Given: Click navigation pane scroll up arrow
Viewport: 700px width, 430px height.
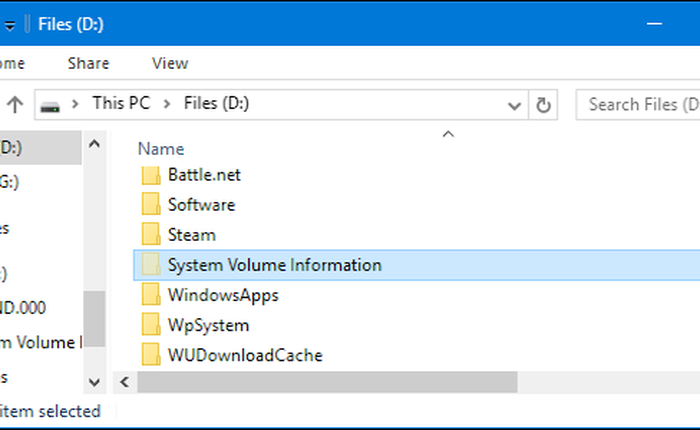Looking at the screenshot, I should [94, 144].
